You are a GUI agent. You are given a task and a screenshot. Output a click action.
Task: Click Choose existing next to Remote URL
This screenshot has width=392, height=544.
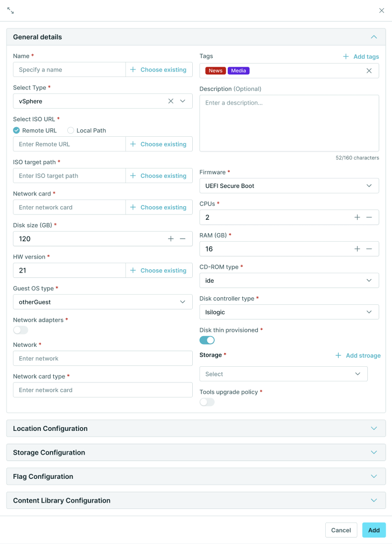pos(159,144)
